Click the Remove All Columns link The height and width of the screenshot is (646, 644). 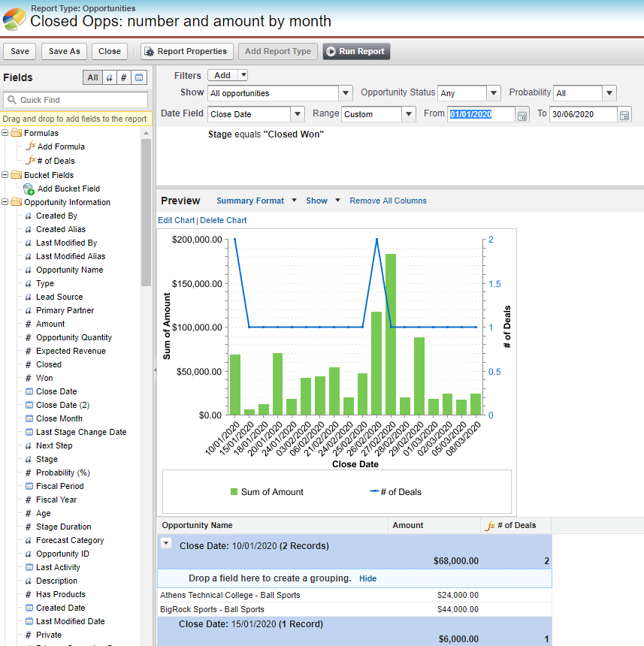pos(388,201)
